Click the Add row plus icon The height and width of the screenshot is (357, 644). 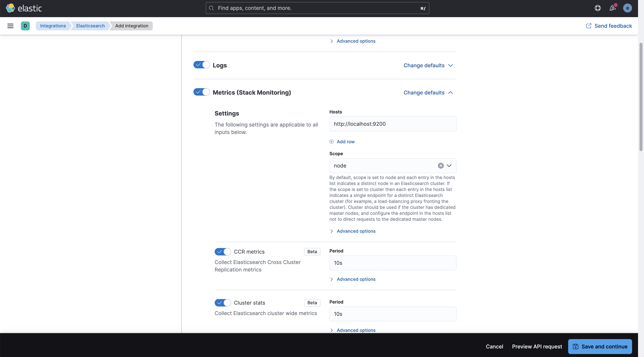332,141
